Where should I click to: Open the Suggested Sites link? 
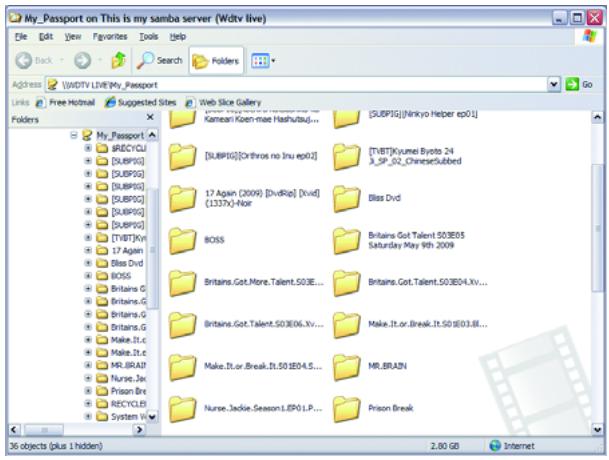pyautogui.click(x=141, y=103)
